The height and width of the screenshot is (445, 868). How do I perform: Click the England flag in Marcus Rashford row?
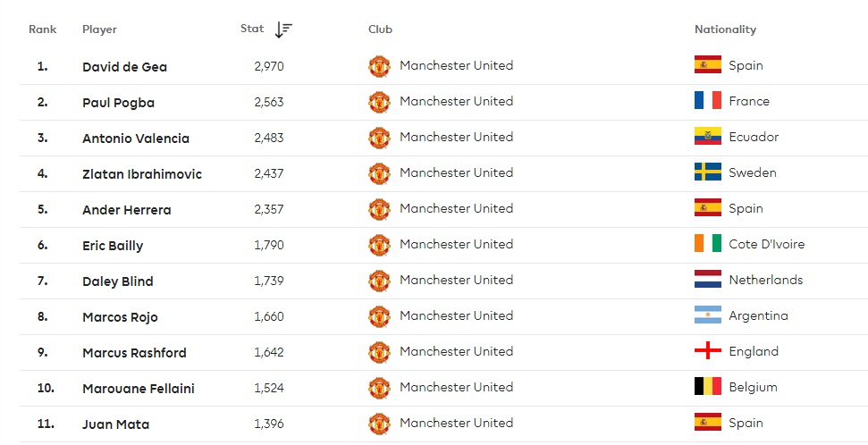[707, 351]
